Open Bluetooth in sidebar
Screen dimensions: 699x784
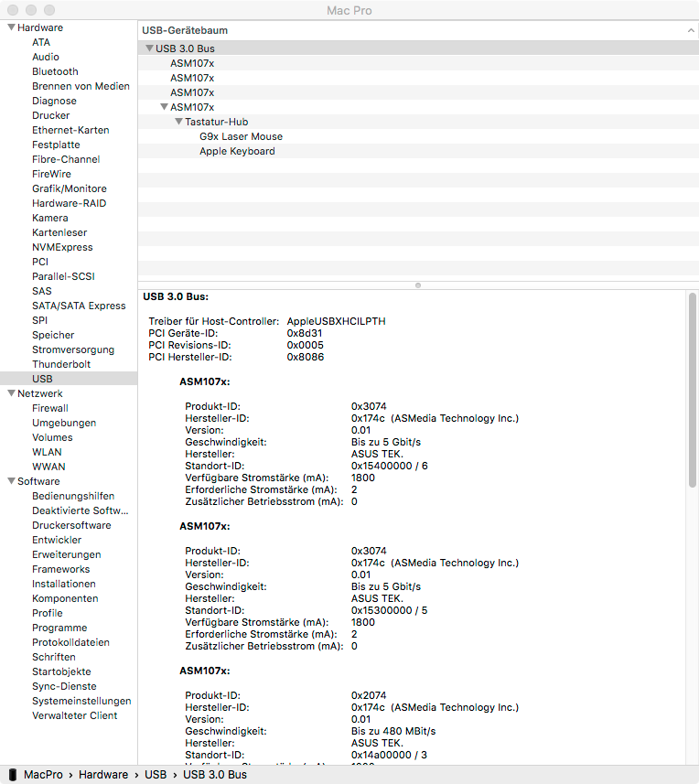tap(55, 71)
